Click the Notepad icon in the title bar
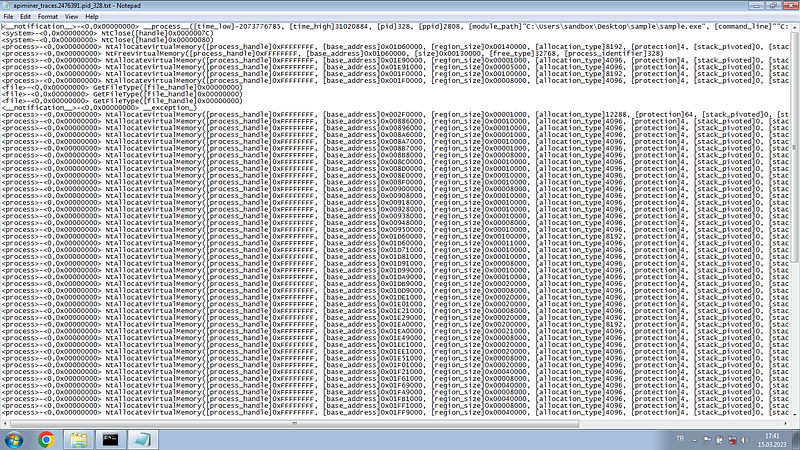 click(6, 6)
